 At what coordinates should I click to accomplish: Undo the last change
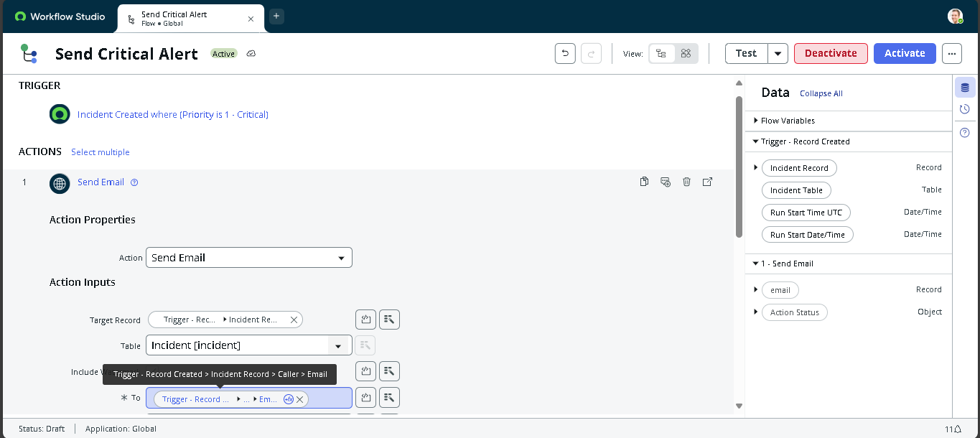click(x=565, y=53)
